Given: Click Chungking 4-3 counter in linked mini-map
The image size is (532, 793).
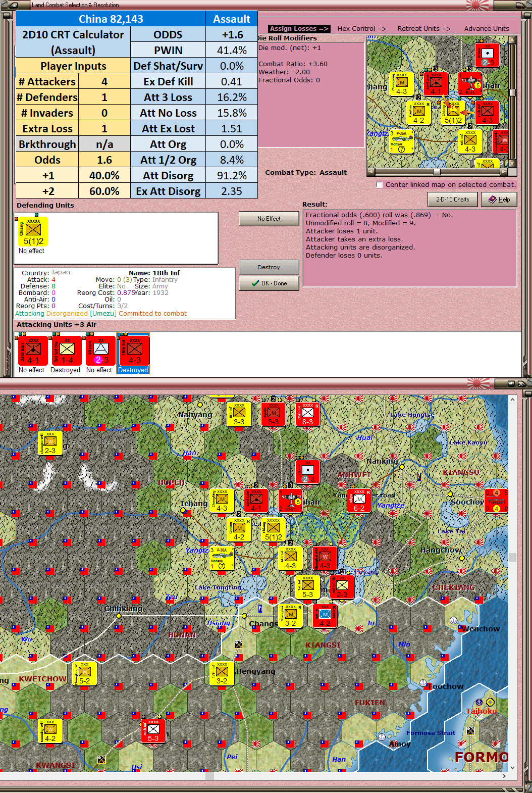Looking at the screenshot, I should tap(402, 84).
